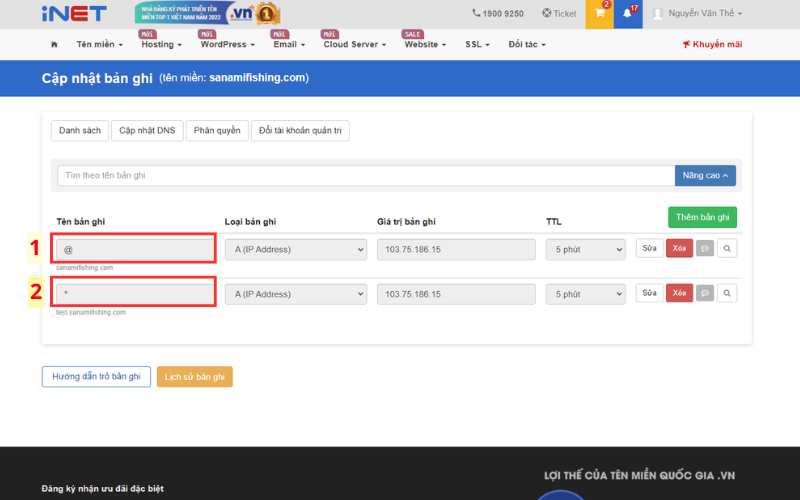Screen dimensions: 800x500
Task: Click the IP value field of * record
Action: [x=456, y=294]
